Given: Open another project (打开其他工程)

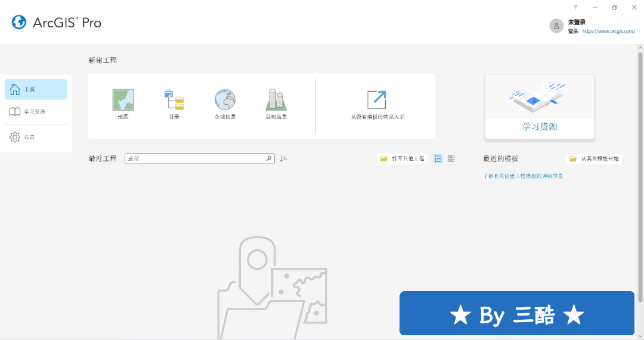Looking at the screenshot, I should (402, 158).
